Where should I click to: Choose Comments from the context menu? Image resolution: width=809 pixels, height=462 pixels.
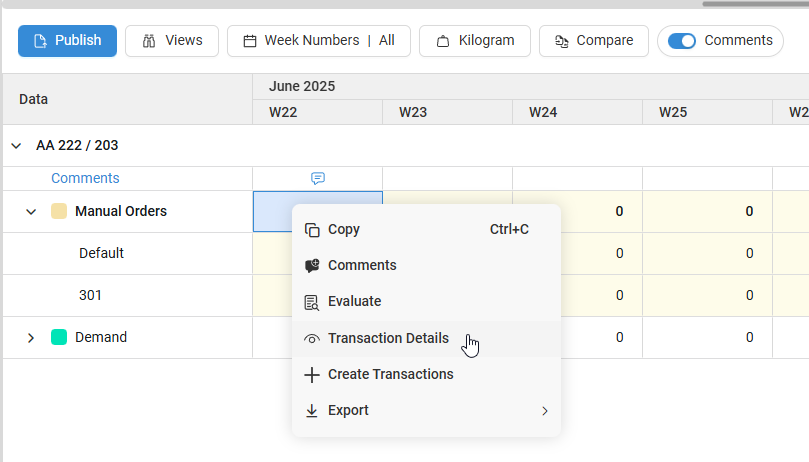362,266
